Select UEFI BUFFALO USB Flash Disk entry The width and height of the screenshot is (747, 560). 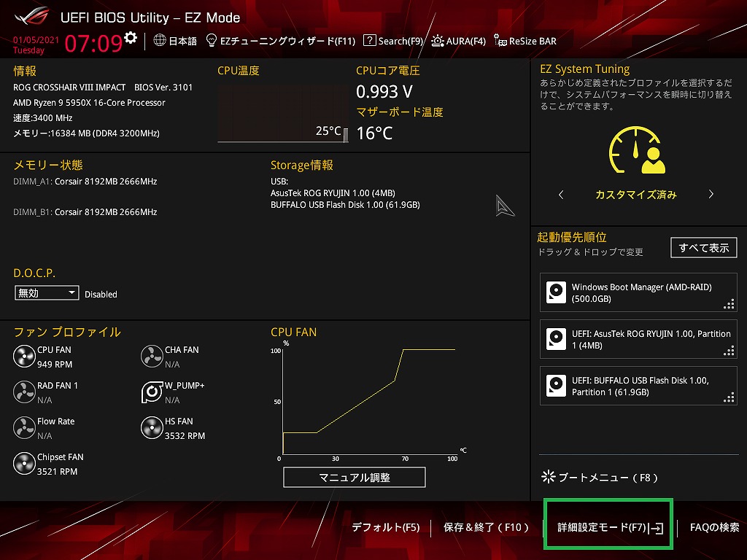pyautogui.click(x=638, y=386)
